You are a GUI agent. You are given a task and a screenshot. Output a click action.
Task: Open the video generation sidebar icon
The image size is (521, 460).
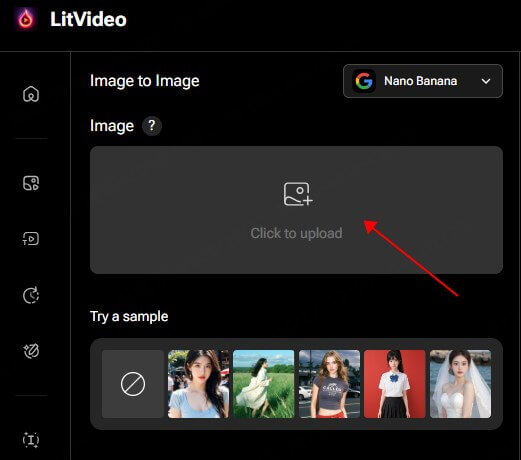(x=31, y=239)
